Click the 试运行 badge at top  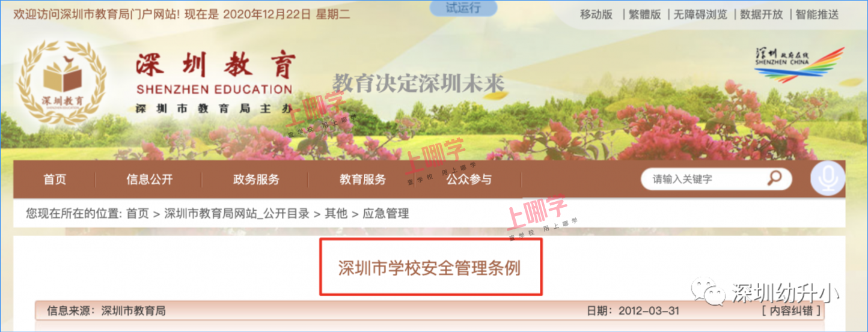click(x=463, y=8)
